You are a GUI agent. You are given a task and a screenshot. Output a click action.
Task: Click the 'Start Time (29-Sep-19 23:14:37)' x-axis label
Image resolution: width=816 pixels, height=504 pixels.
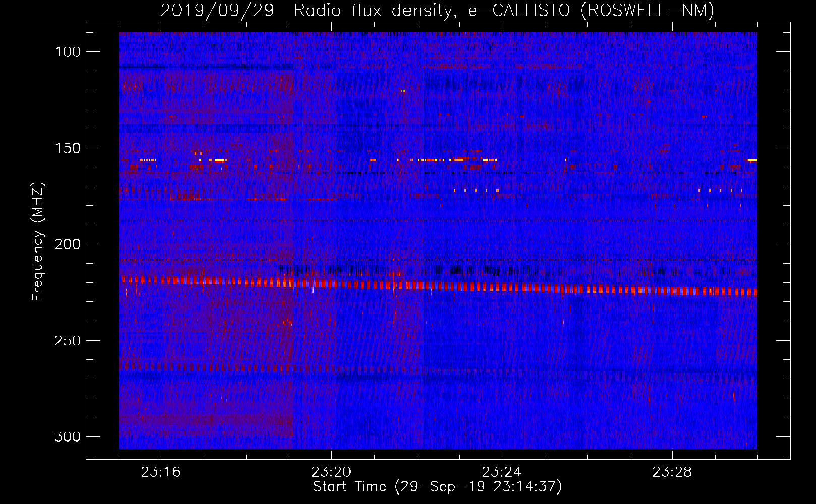pos(437,487)
